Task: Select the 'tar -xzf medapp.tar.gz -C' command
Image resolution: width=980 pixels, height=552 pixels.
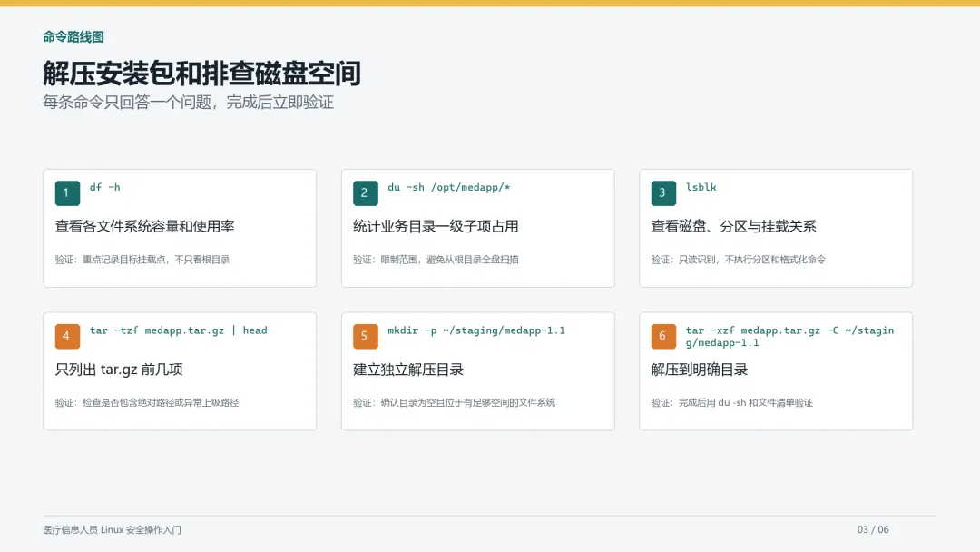Action: (790, 336)
